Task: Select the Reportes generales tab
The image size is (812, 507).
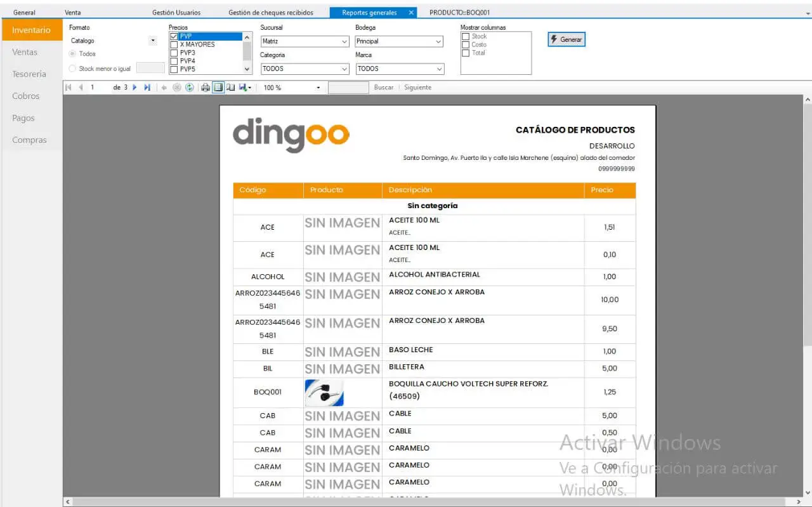Action: (x=369, y=13)
